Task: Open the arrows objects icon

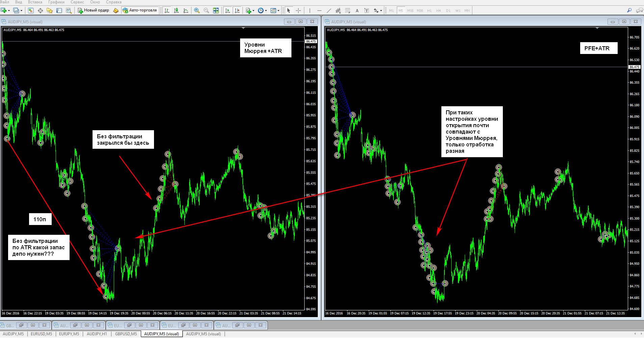Action: [x=376, y=10]
